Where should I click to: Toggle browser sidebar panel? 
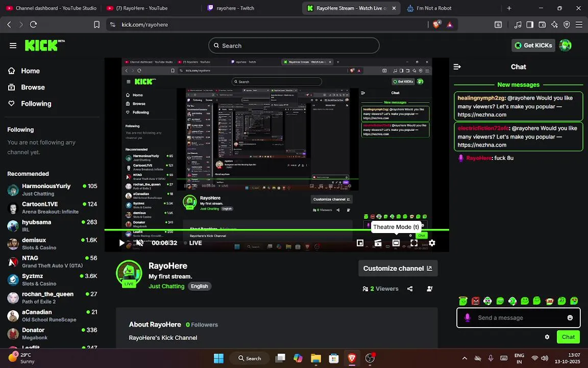[x=530, y=25]
